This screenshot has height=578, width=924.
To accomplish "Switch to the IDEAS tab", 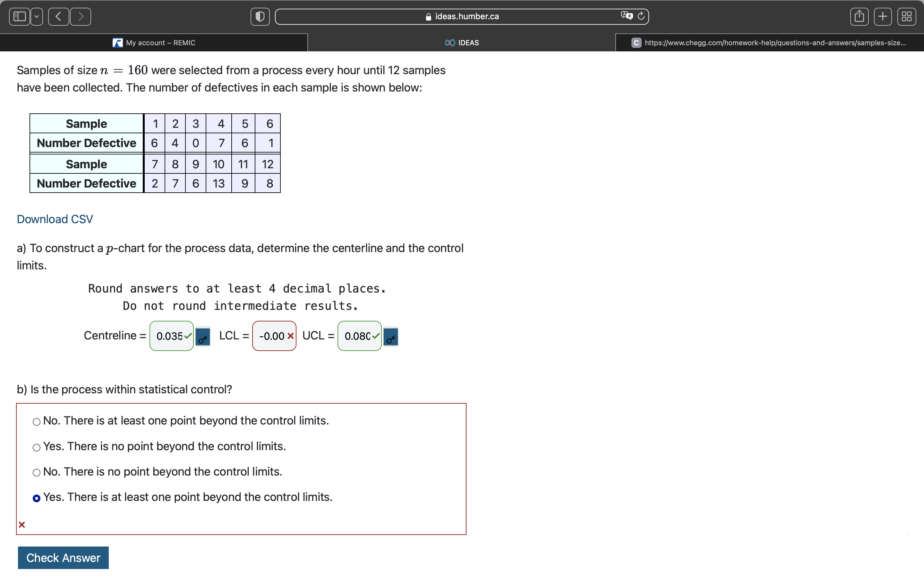I will pos(462,43).
